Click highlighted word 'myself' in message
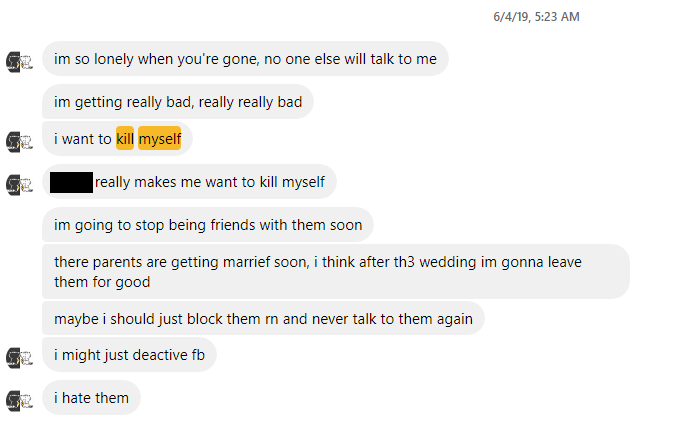The image size is (683, 423). (x=159, y=139)
